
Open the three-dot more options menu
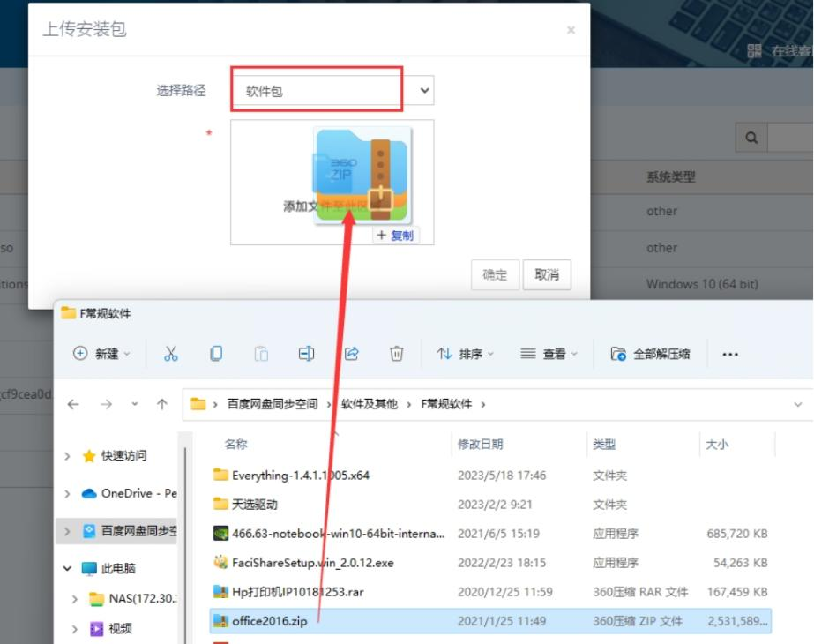(729, 354)
